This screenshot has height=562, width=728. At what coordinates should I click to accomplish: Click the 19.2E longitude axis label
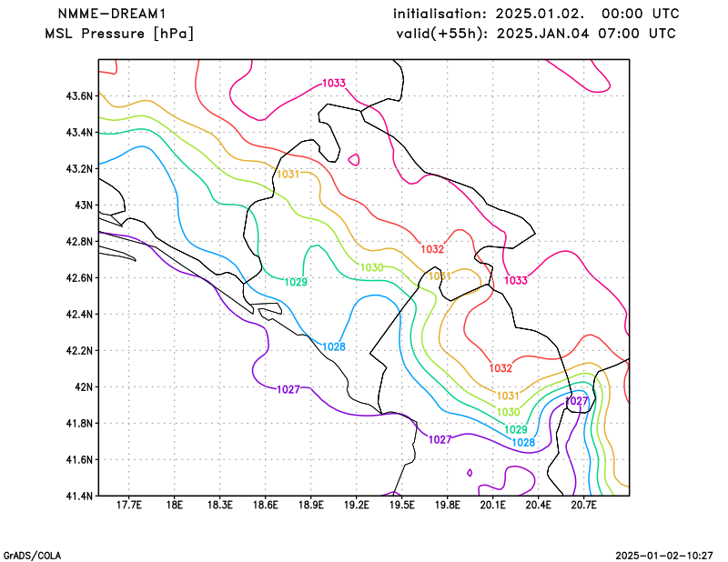point(356,506)
